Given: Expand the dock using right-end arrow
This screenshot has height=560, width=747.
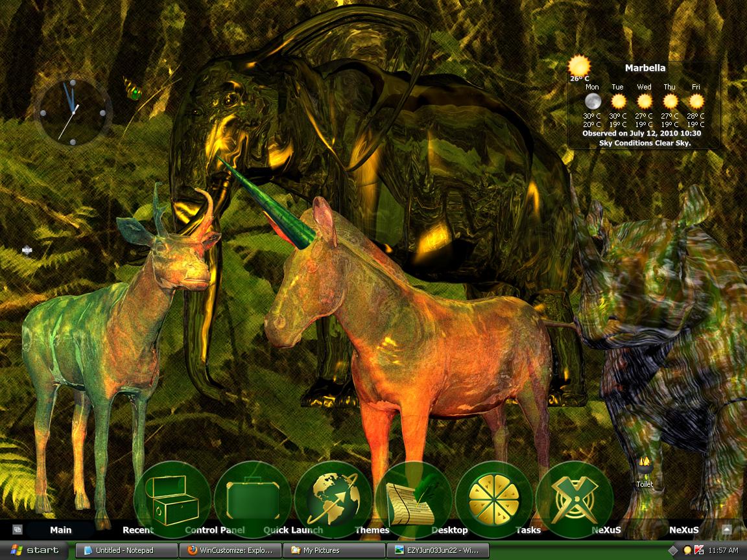Looking at the screenshot, I should tap(726, 530).
